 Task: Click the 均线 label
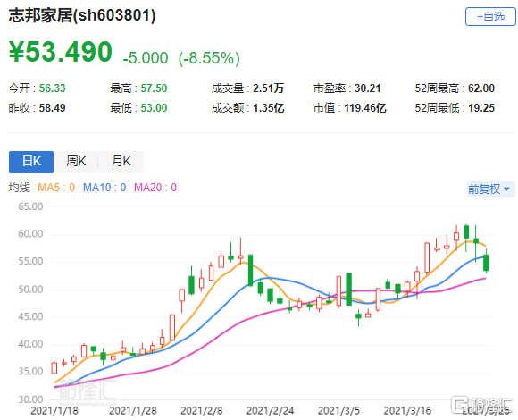click(x=19, y=188)
